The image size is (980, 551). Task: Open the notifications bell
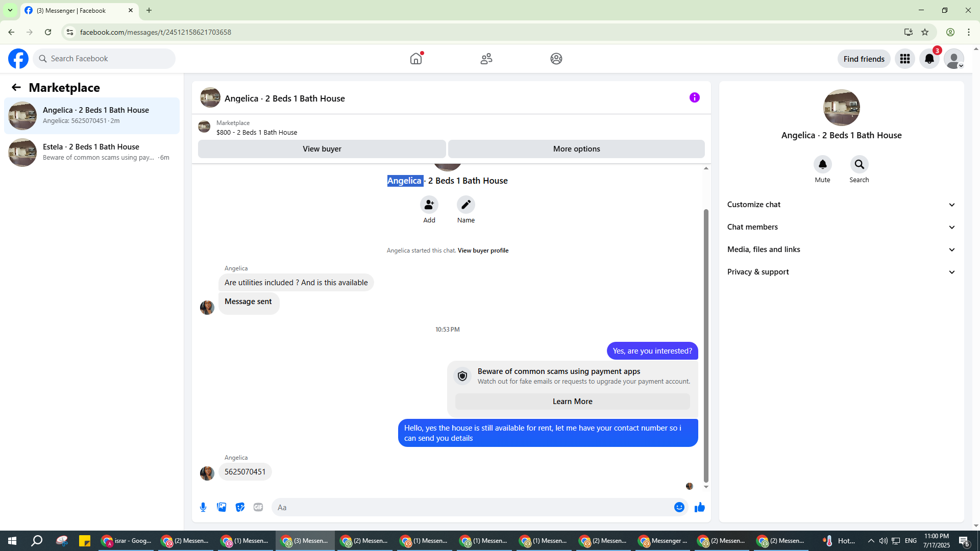pyautogui.click(x=929, y=59)
